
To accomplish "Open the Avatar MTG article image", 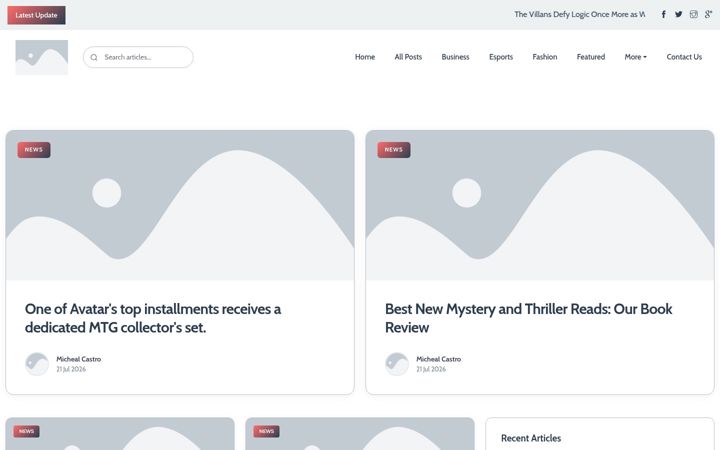I will point(180,205).
